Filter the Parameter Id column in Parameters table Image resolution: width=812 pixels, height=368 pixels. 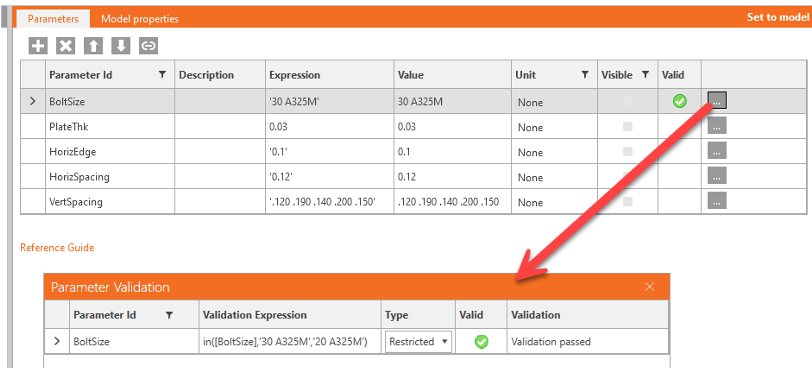pos(162,75)
